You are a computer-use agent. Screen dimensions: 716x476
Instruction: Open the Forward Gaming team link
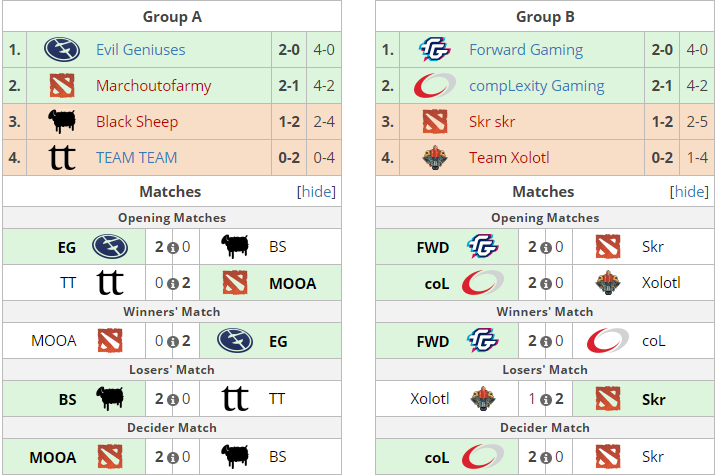point(526,49)
